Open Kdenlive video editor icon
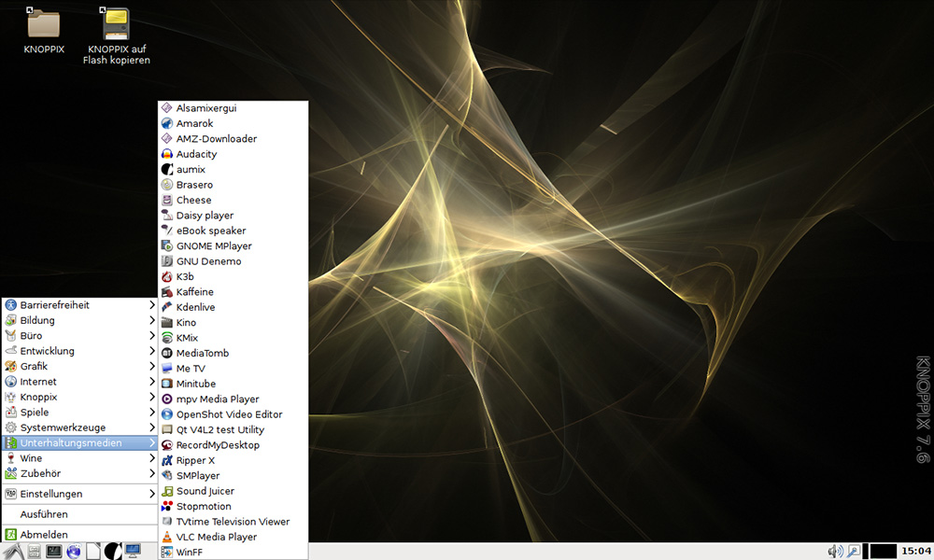 click(167, 307)
